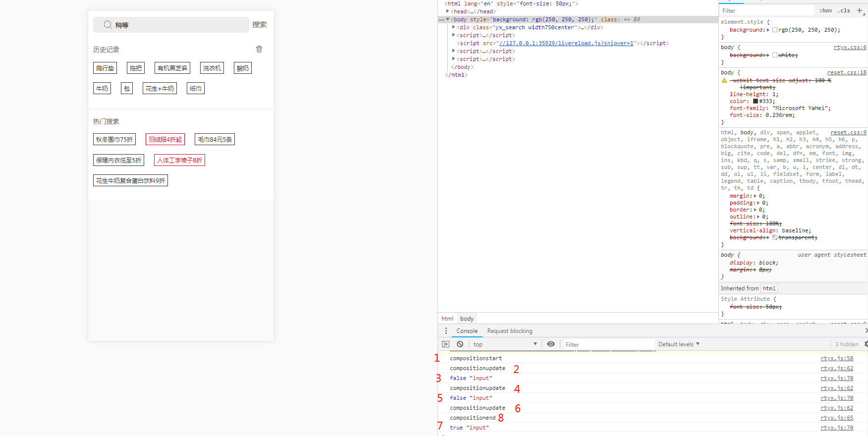This screenshot has width=868, height=436.
Task: Expand the last script node
Action: 453,59
